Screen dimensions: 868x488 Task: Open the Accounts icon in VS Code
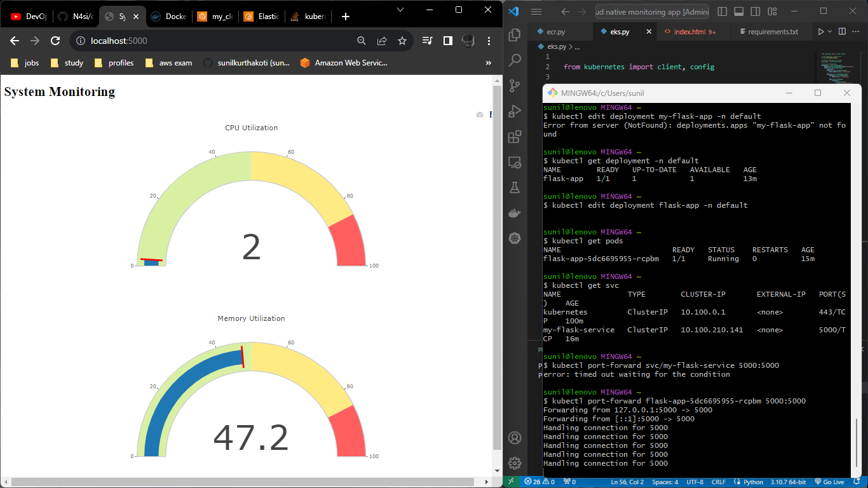point(515,438)
